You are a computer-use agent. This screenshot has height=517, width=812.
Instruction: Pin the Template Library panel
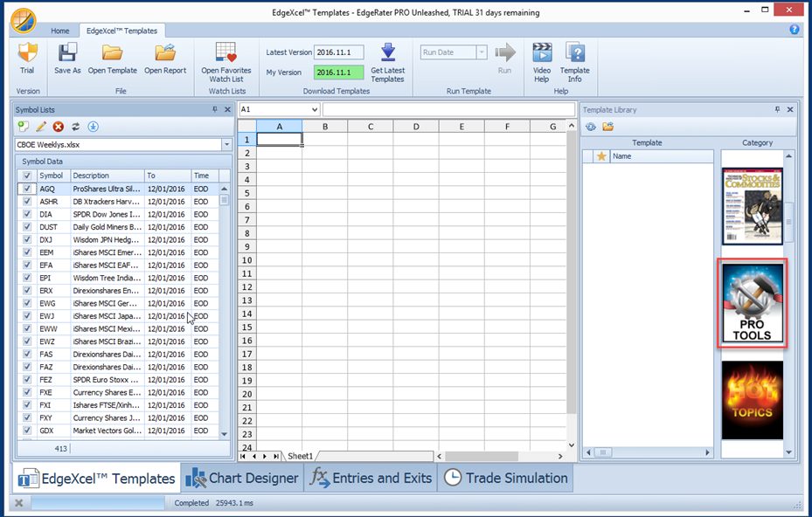pyautogui.click(x=777, y=110)
